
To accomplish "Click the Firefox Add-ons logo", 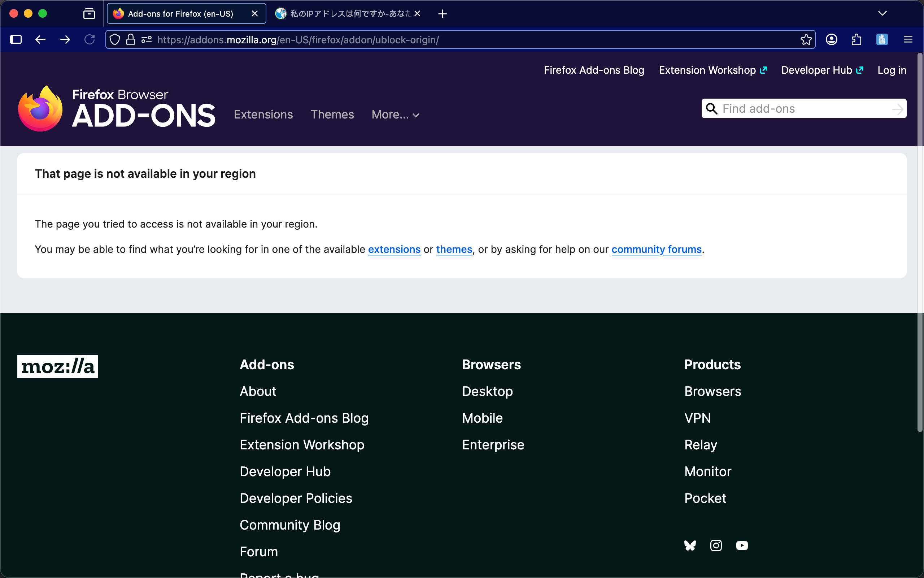I will 117,109.
